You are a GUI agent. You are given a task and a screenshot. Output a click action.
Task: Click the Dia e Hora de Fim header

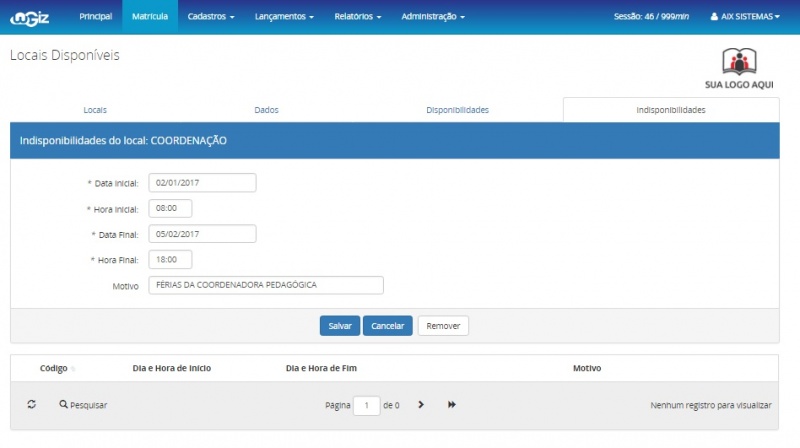tap(321, 368)
